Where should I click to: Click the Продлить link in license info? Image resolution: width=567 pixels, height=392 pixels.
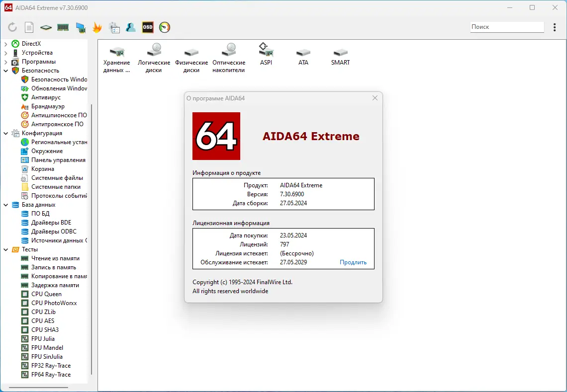(353, 262)
